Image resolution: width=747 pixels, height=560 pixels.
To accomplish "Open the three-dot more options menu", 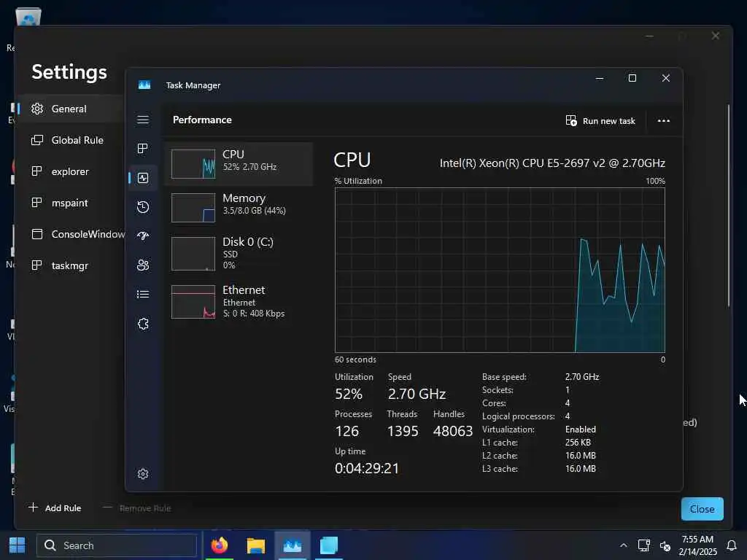I will coord(664,121).
